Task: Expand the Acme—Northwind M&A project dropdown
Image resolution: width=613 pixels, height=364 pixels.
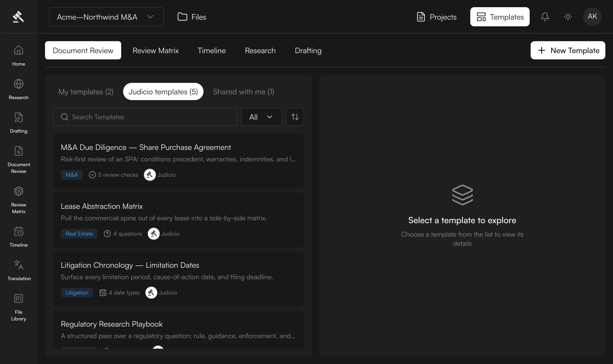Action: coord(106,17)
